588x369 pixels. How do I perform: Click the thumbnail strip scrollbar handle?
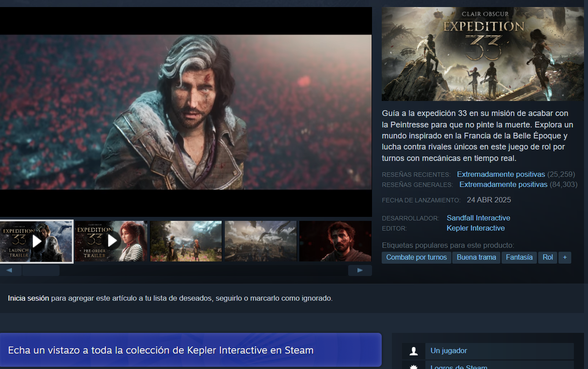pyautogui.click(x=41, y=270)
